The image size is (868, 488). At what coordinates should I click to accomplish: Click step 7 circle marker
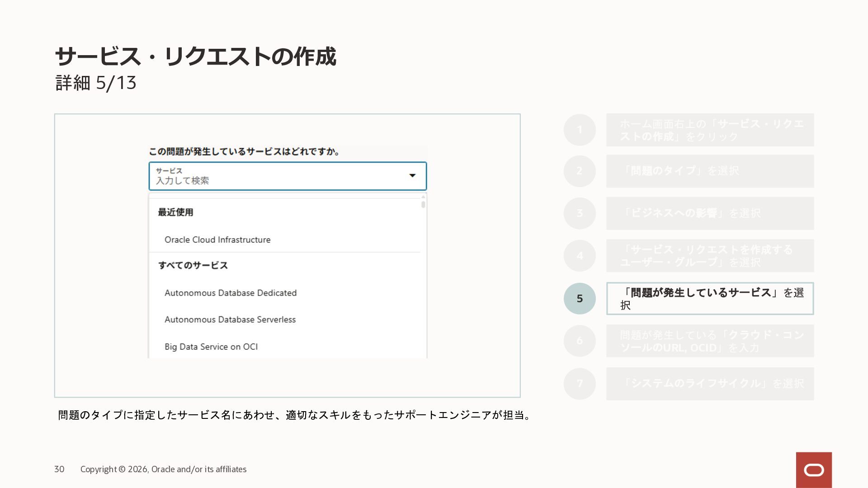coord(580,384)
